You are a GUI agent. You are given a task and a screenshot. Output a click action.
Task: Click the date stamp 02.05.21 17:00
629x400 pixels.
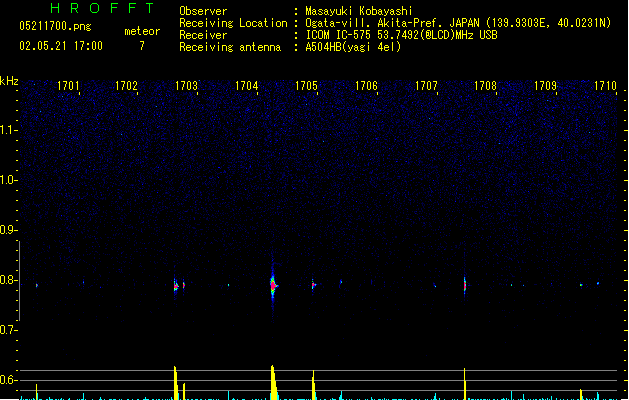point(61,46)
